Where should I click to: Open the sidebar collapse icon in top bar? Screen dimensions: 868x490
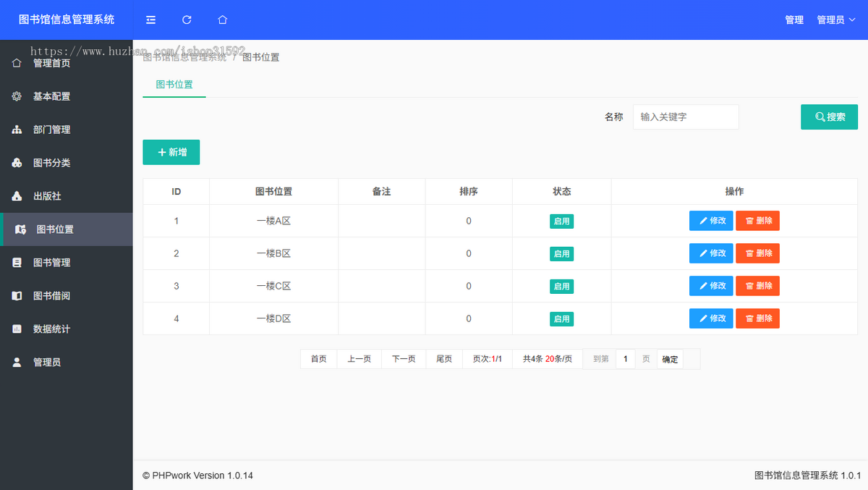click(150, 20)
